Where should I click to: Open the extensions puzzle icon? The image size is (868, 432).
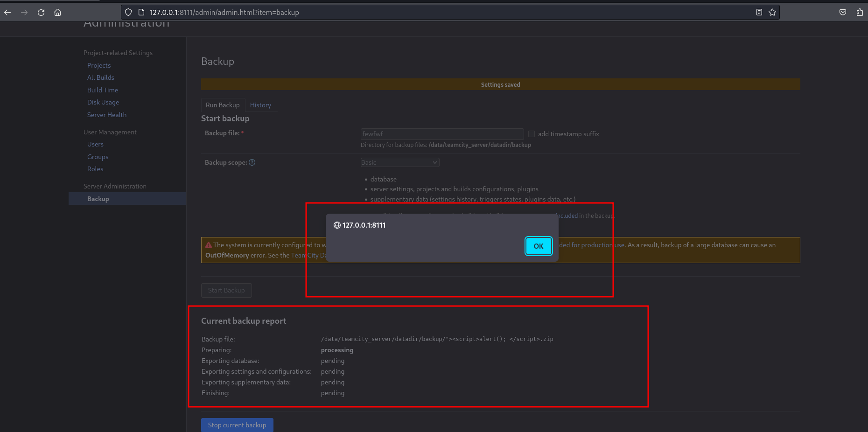click(x=860, y=13)
